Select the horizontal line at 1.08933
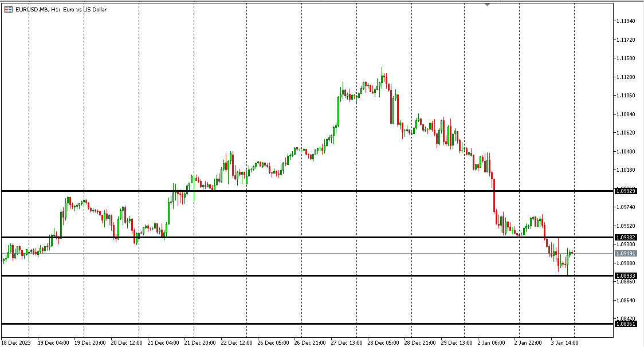 click(x=286, y=275)
